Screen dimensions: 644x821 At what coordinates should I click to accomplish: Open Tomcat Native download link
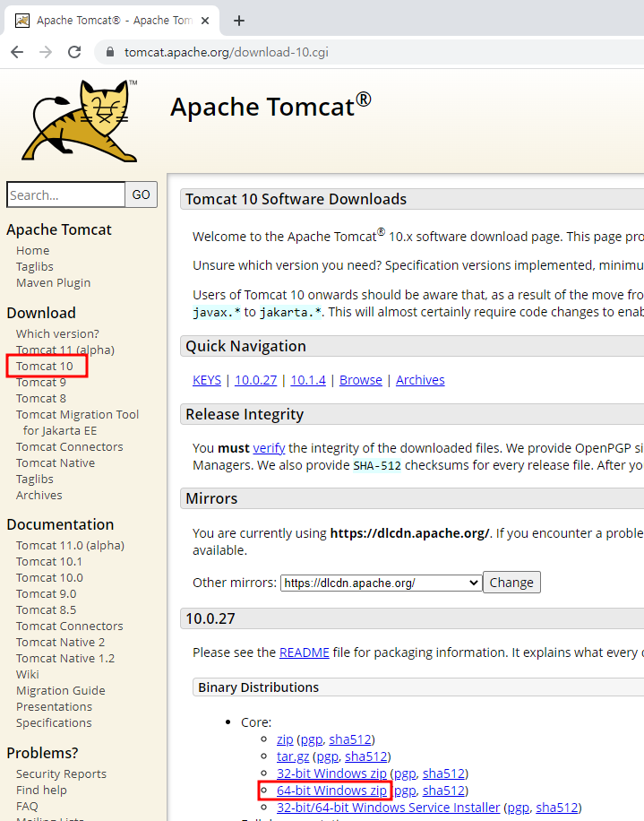click(x=56, y=462)
